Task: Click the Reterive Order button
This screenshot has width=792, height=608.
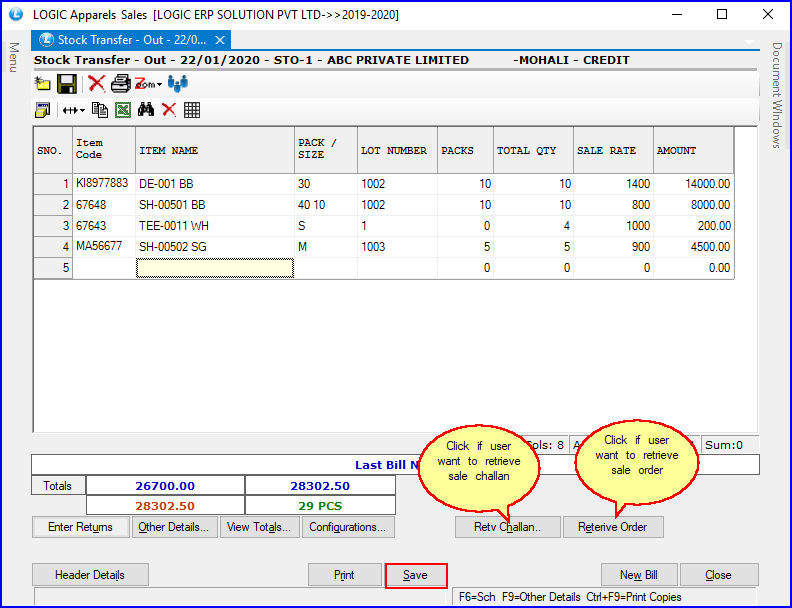Action: click(613, 527)
